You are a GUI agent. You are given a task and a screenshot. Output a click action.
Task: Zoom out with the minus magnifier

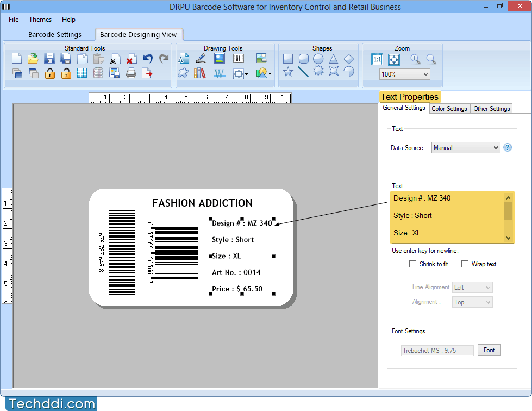click(x=431, y=59)
